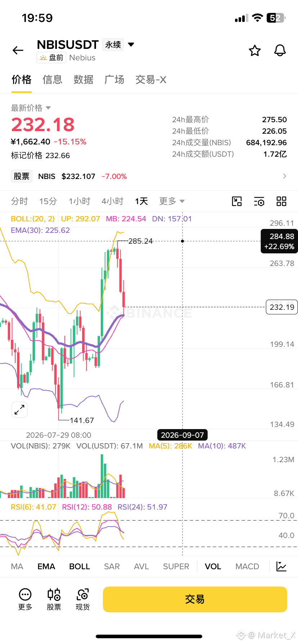Toggle the SAR indicator

point(112,566)
